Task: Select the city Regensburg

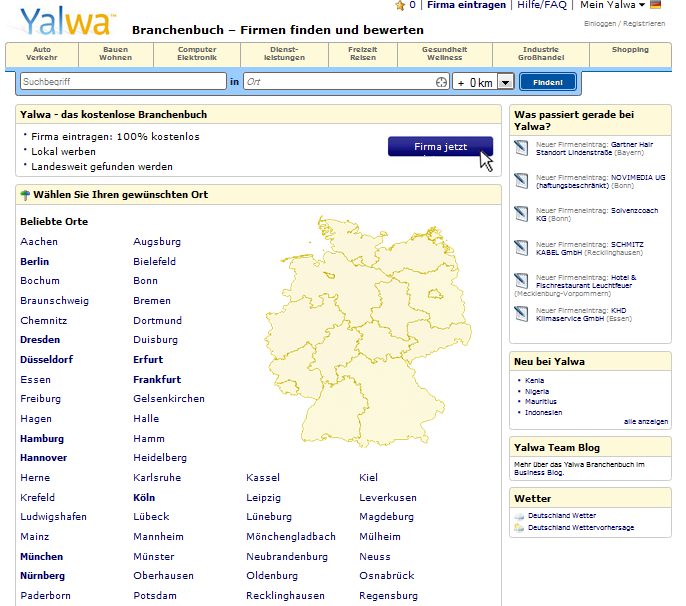Action: click(388, 596)
